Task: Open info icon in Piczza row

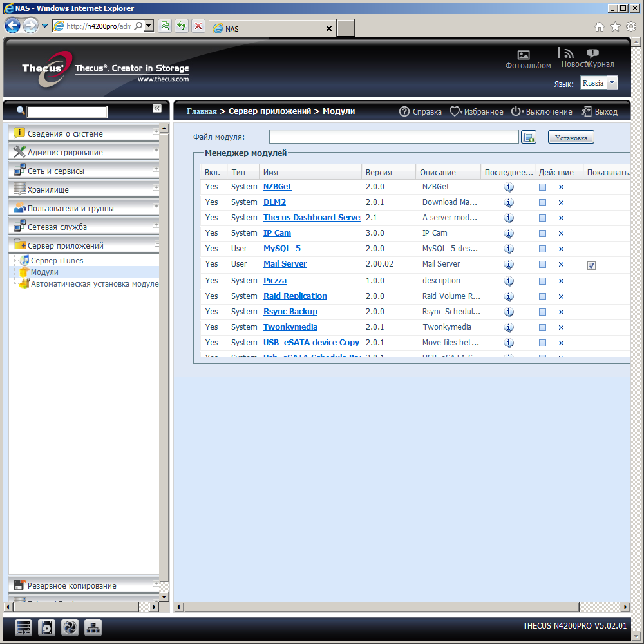Action: [x=509, y=281]
